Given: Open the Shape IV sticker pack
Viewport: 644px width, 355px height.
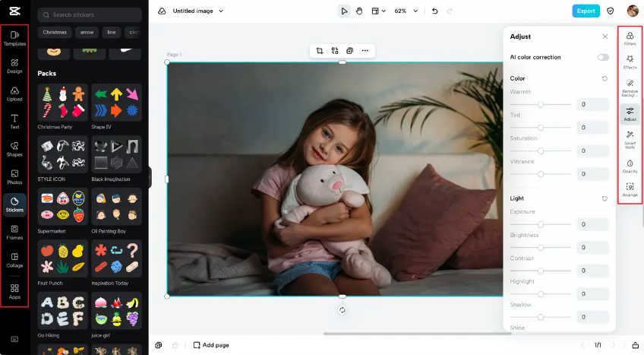Looking at the screenshot, I should [116, 103].
